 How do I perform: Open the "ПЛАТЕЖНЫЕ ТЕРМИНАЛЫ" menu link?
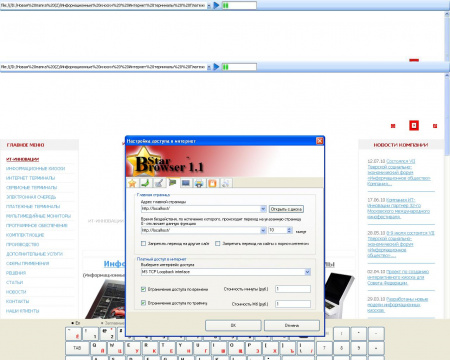click(x=33, y=206)
